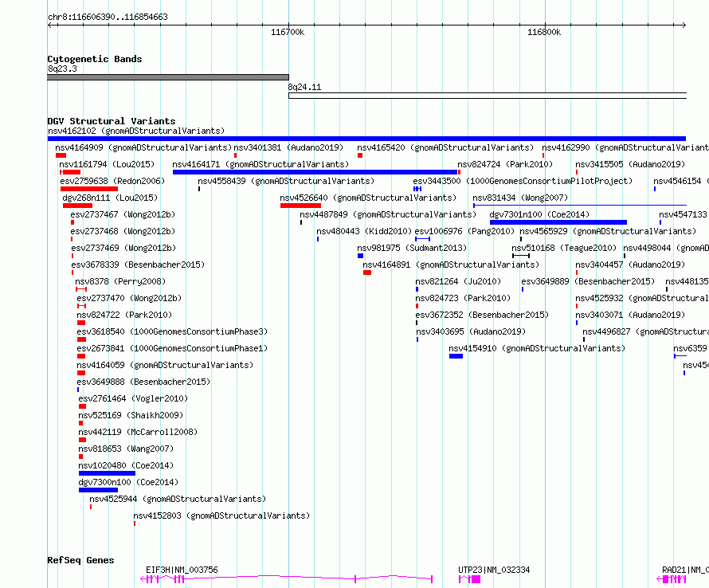Click the dgv7300n100 (Coe2014) label
709x588 pixels.
[x=128, y=482]
